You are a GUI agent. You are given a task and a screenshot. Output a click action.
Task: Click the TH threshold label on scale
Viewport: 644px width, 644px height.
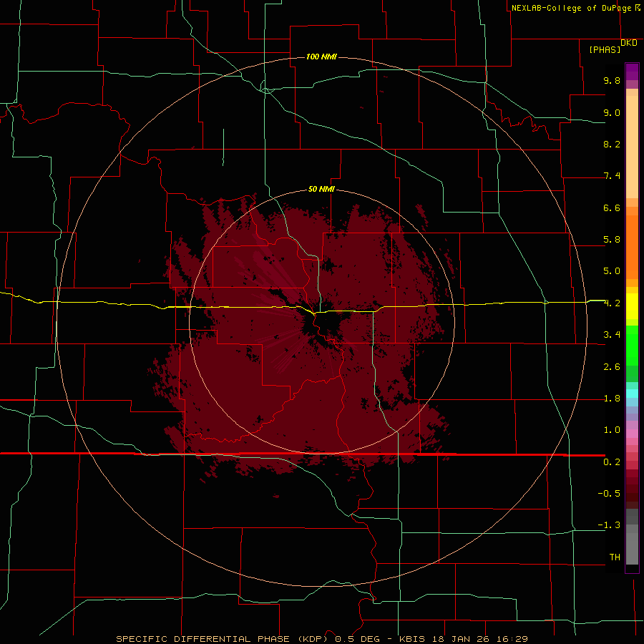click(615, 557)
